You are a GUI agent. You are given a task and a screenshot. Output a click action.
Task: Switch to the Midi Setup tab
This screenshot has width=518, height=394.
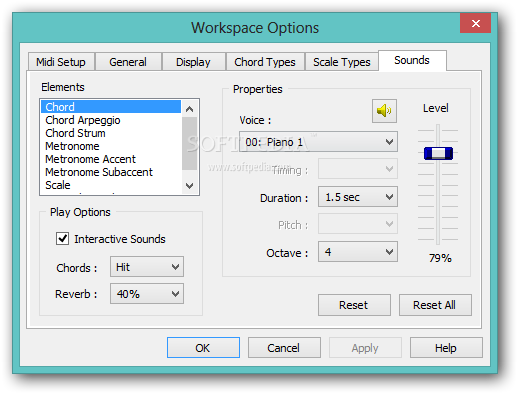[x=61, y=62]
